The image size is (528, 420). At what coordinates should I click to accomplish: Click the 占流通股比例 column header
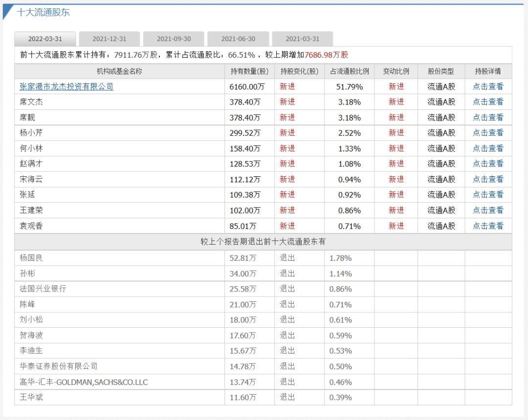[x=349, y=71]
